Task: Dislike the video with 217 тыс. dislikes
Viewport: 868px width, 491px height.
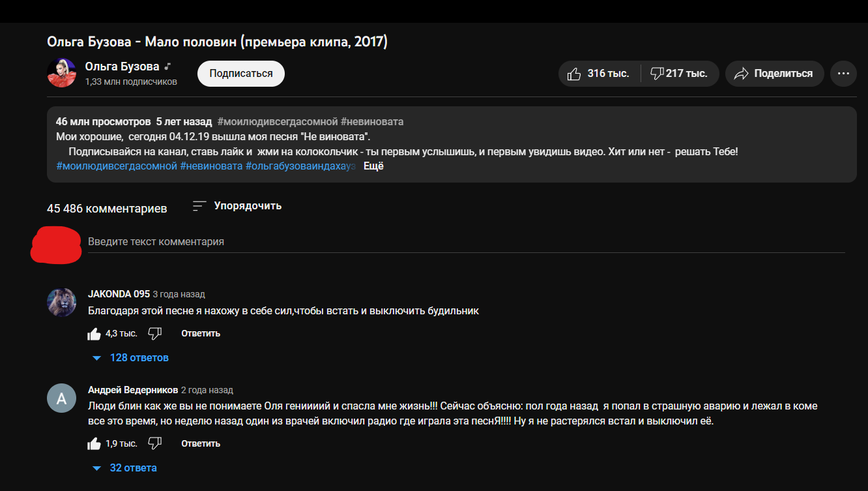Action: 679,74
